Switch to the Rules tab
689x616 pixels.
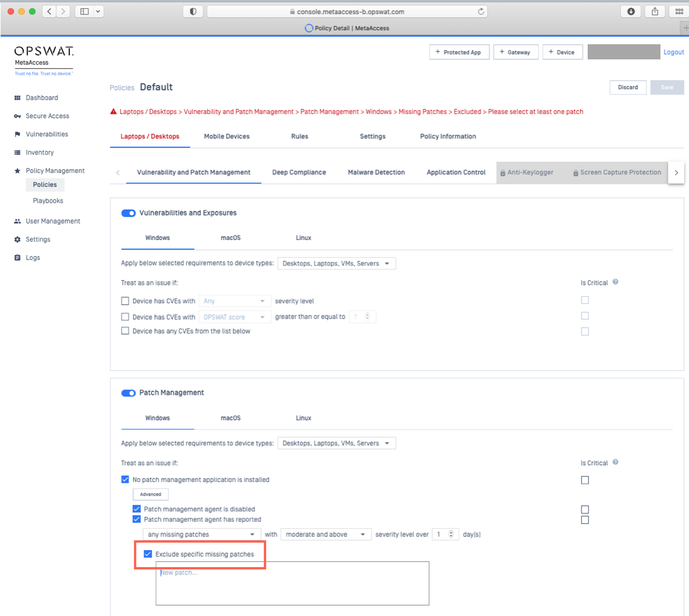[x=300, y=137]
